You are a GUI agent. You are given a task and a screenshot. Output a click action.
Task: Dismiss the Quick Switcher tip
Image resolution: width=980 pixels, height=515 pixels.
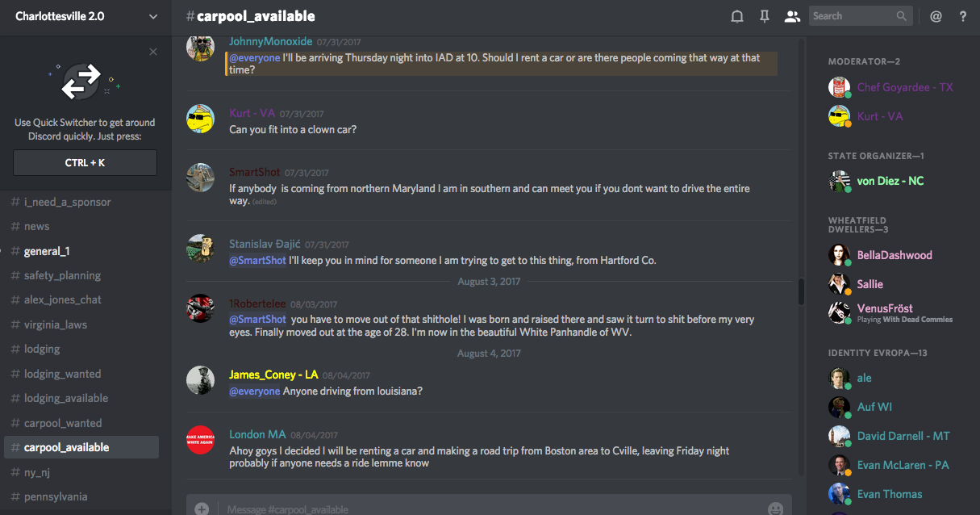(153, 52)
